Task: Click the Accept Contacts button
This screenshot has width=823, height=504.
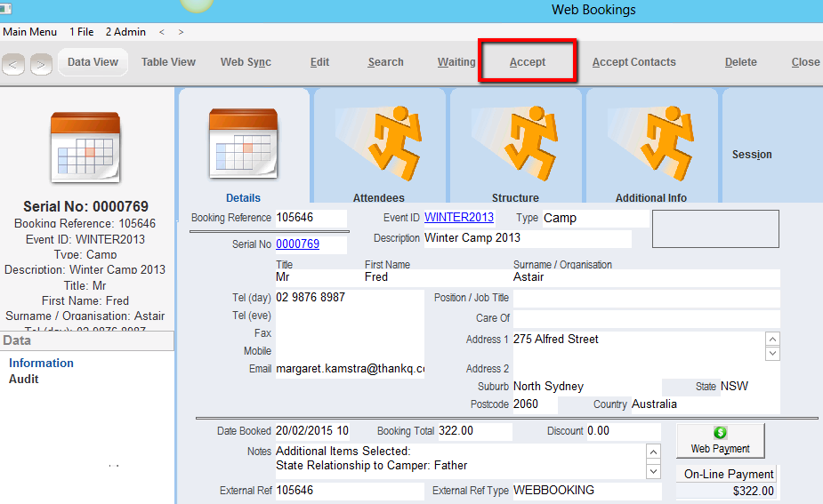Action: click(634, 62)
